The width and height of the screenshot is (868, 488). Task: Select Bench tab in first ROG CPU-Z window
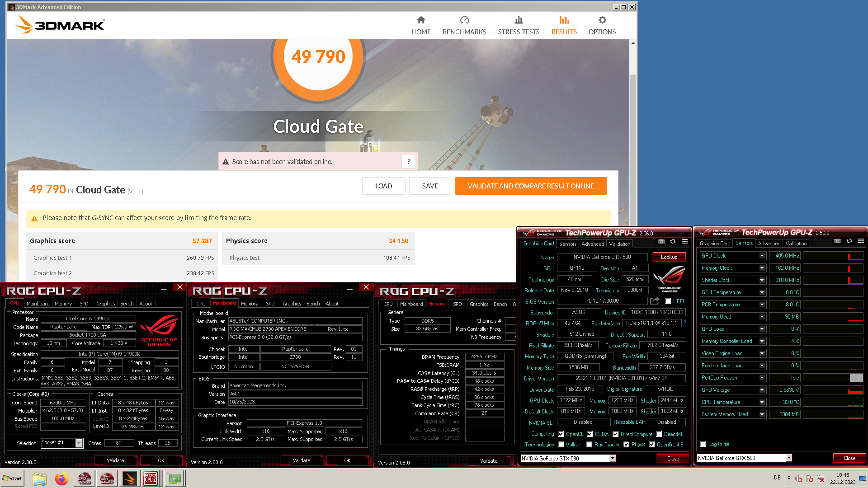click(x=127, y=304)
